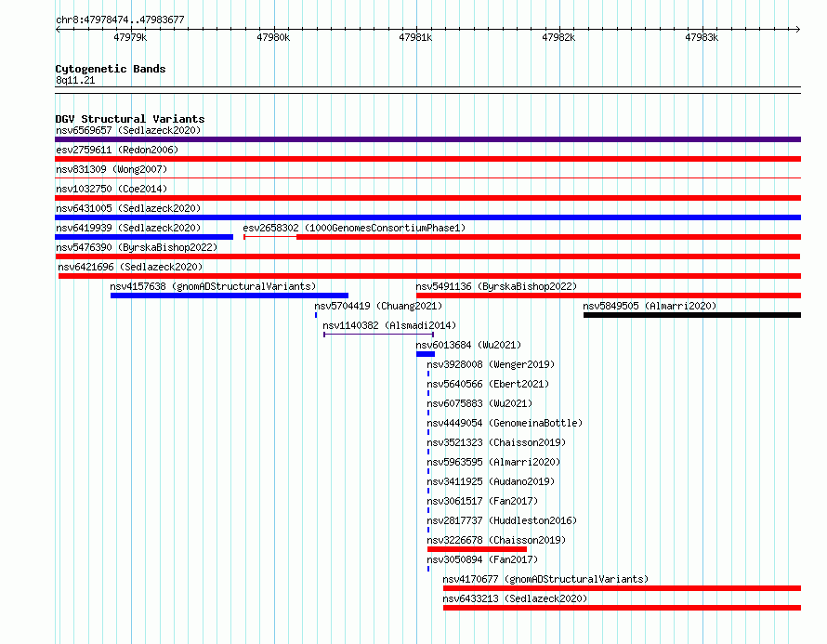This screenshot has width=827, height=644.
Task: Click the 47983k ruler tick label
Action: coord(702,37)
